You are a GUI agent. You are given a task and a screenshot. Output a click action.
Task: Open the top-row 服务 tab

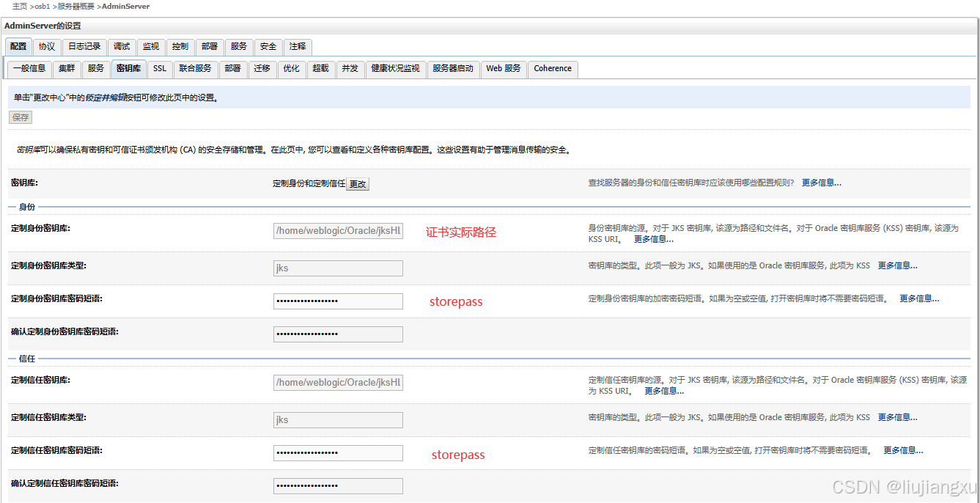[x=239, y=46]
